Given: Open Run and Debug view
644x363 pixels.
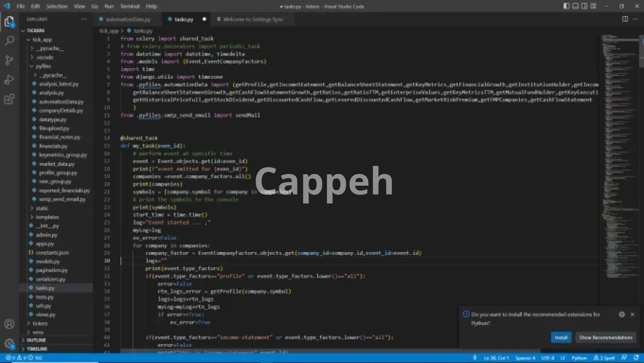Looking at the screenshot, I should [x=9, y=80].
